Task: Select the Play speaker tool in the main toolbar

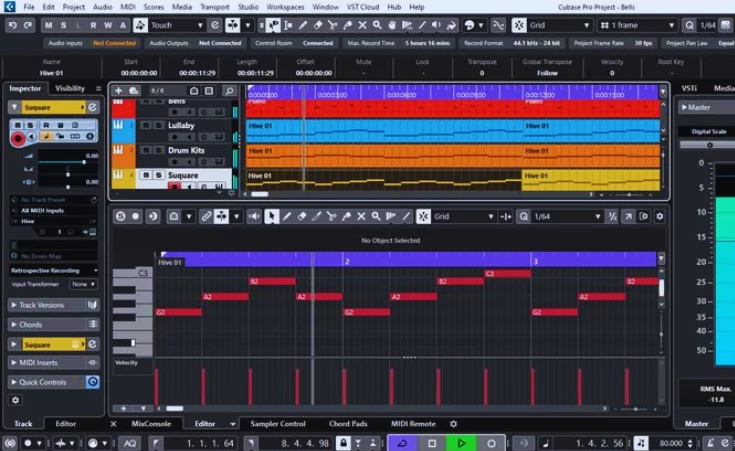Action: coord(436,25)
